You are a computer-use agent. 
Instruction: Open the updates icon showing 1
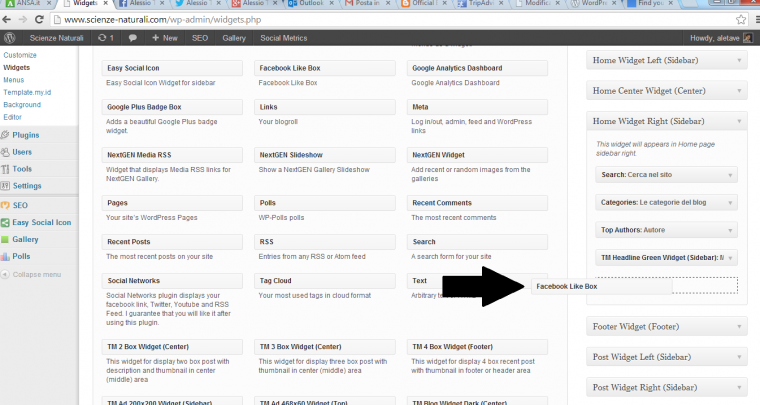(x=105, y=38)
